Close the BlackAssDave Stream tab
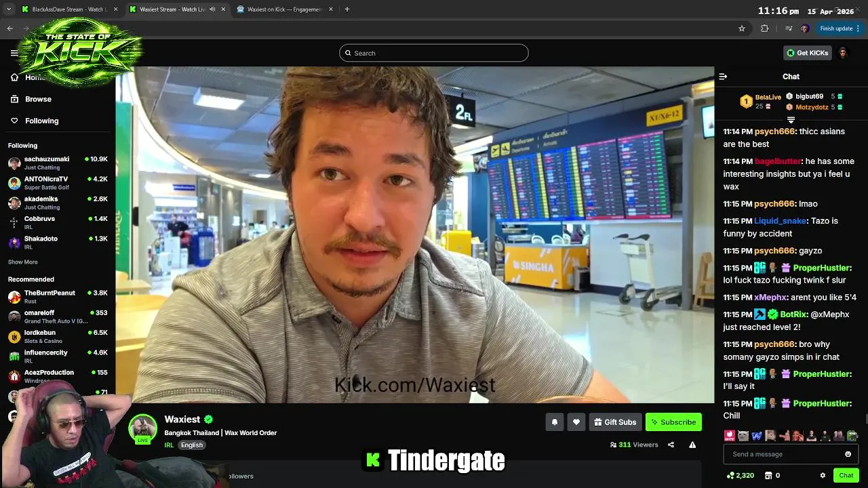The width and height of the screenshot is (868, 488). point(115,9)
